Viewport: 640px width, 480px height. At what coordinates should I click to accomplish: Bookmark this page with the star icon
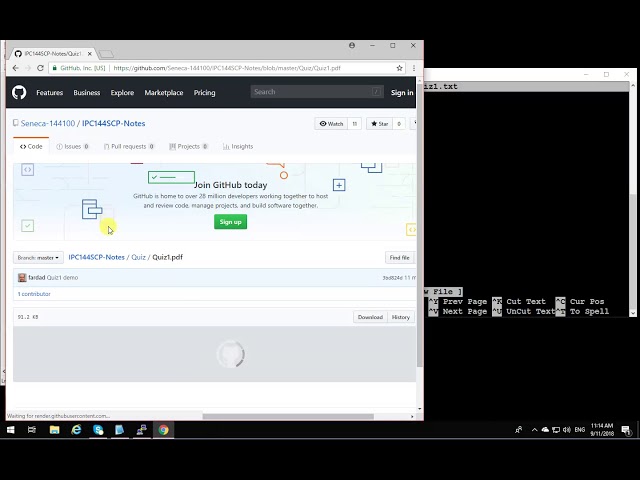coord(400,68)
